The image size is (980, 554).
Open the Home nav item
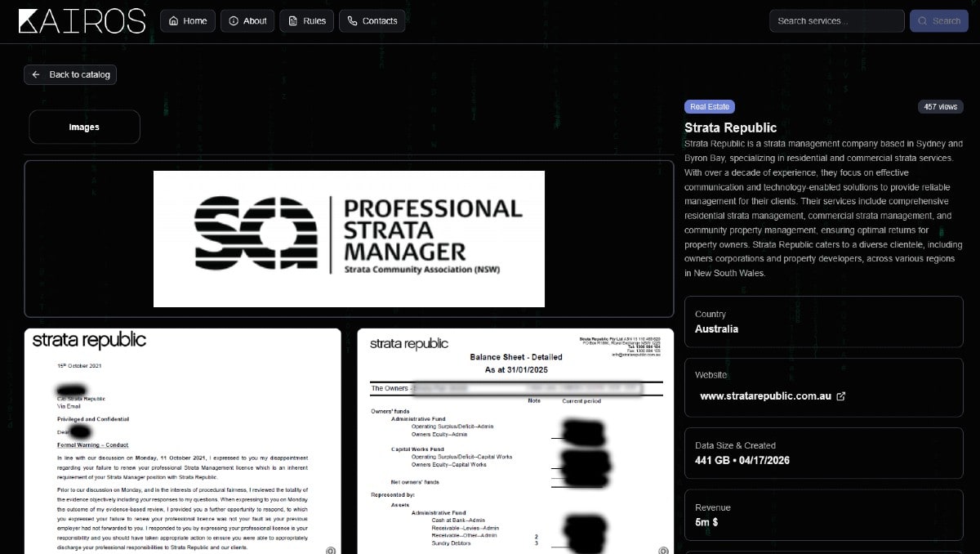click(x=188, y=21)
